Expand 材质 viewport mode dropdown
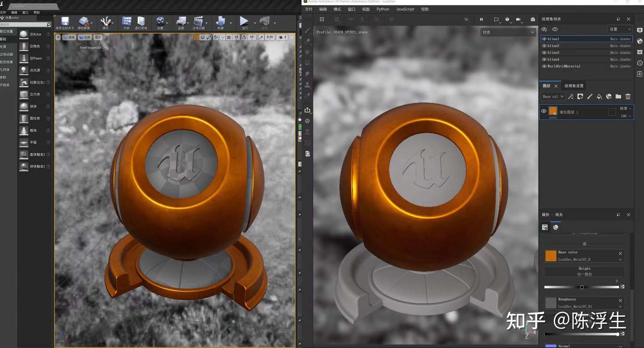 (x=508, y=32)
